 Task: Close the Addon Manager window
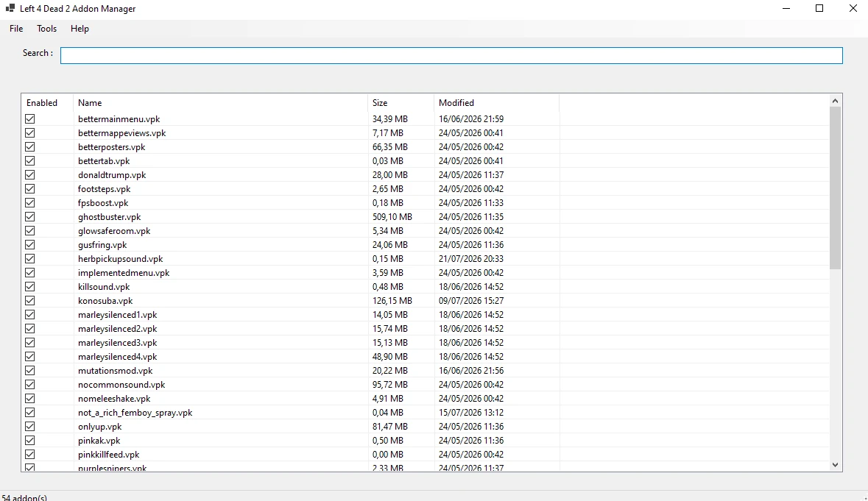pos(853,8)
